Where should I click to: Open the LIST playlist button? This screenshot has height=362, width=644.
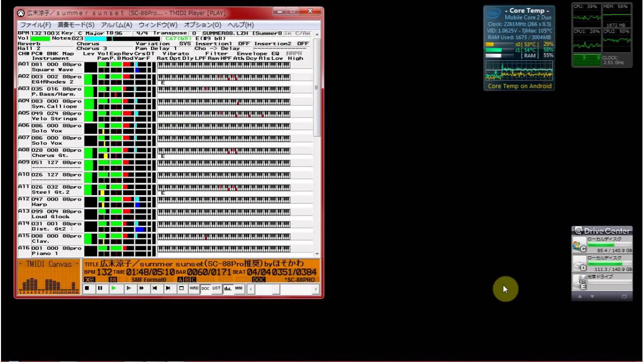tap(216, 289)
